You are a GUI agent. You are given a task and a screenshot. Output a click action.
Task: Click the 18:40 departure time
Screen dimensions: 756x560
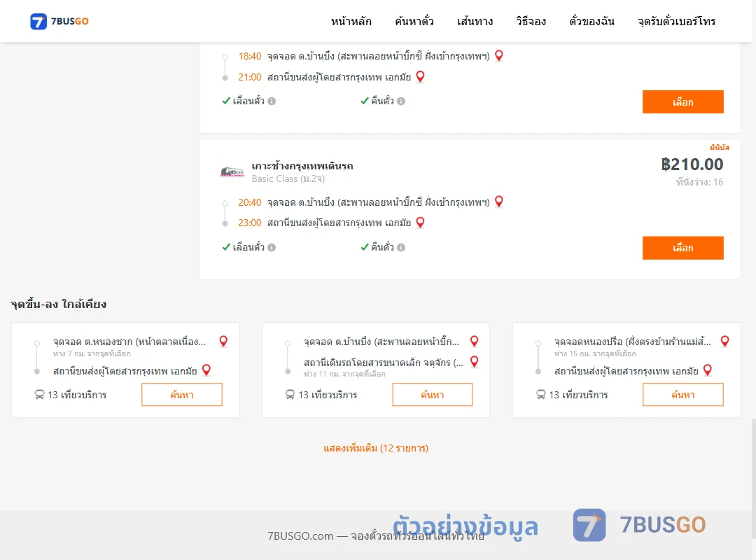click(250, 57)
